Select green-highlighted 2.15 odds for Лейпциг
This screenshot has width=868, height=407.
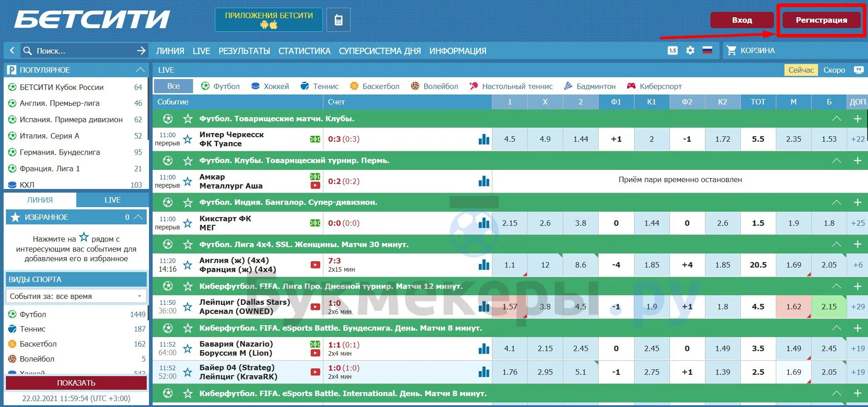pyautogui.click(x=829, y=307)
